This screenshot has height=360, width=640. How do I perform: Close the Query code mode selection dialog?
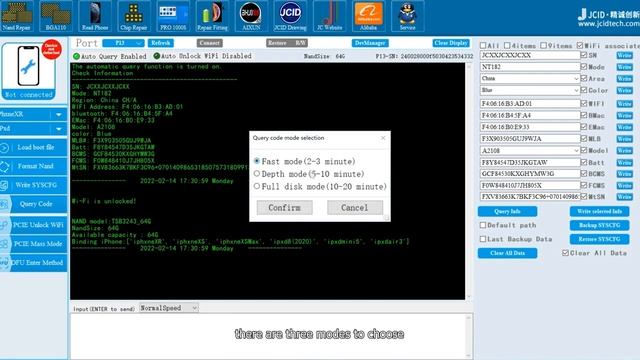pos(383,138)
